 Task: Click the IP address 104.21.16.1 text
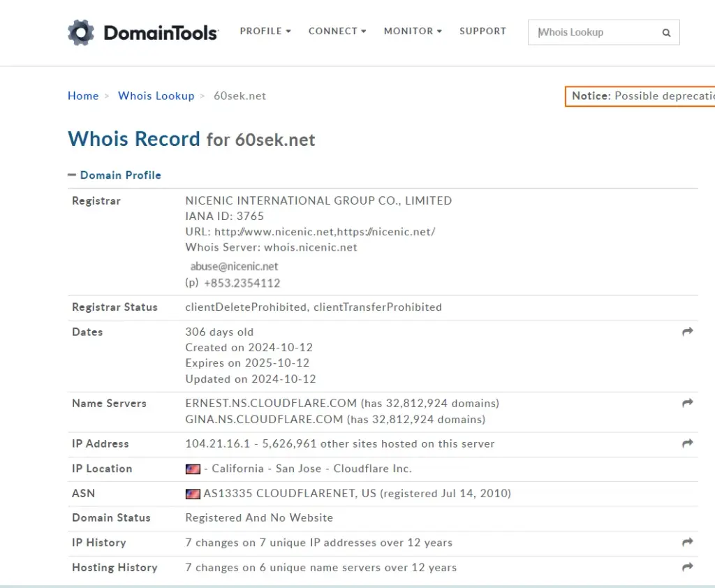(x=218, y=444)
